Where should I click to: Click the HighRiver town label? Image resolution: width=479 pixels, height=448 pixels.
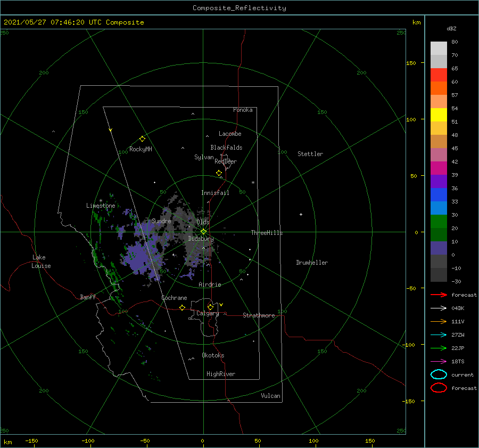(x=221, y=374)
